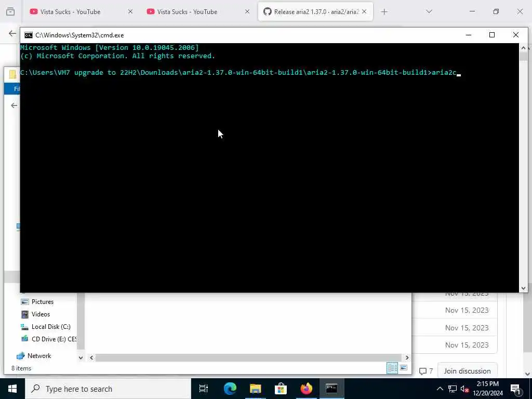The height and width of the screenshot is (399, 532).
Task: Open the browser tab list dropdown
Action: point(429,12)
